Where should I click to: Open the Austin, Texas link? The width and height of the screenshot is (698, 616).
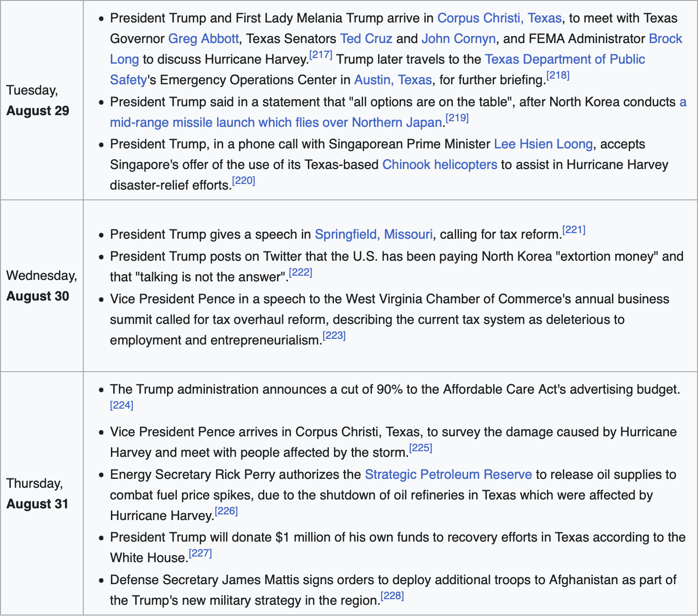pyautogui.click(x=393, y=80)
